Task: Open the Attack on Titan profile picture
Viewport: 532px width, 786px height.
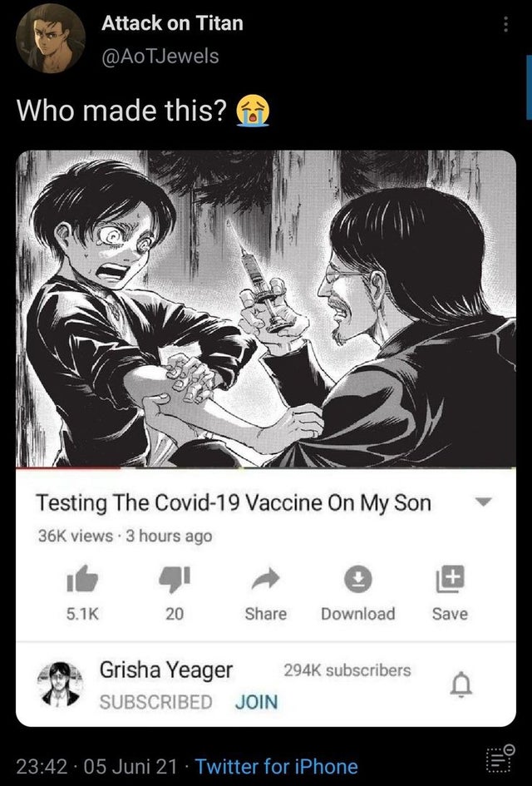Action: (50, 38)
